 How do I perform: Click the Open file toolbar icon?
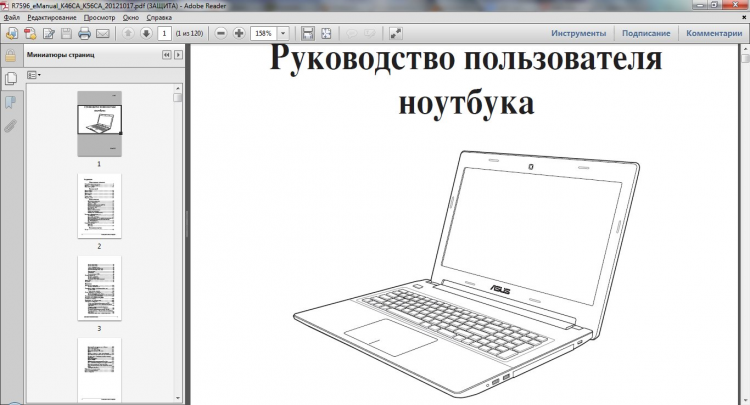[12, 33]
